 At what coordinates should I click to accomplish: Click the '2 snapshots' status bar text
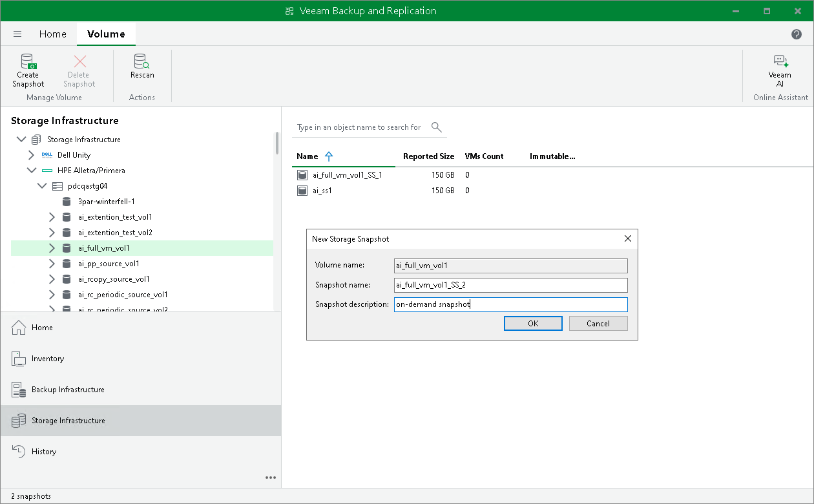tap(31, 496)
